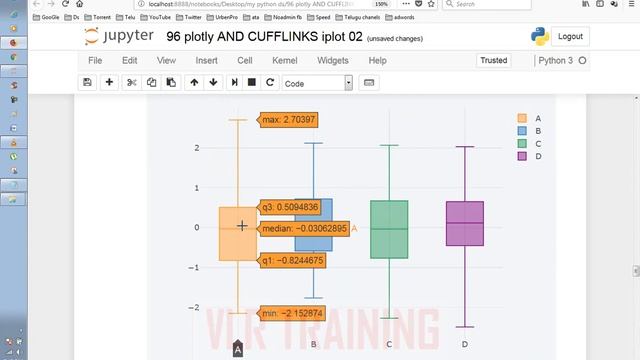Open the Cell menu
The image size is (640, 360).
(244, 60)
